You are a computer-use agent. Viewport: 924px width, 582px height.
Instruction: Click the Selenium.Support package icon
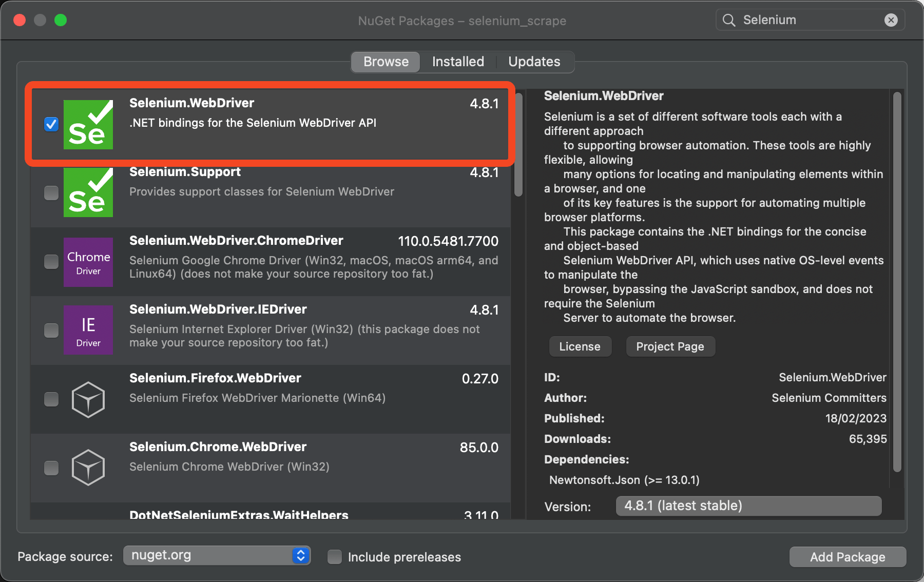pyautogui.click(x=88, y=193)
